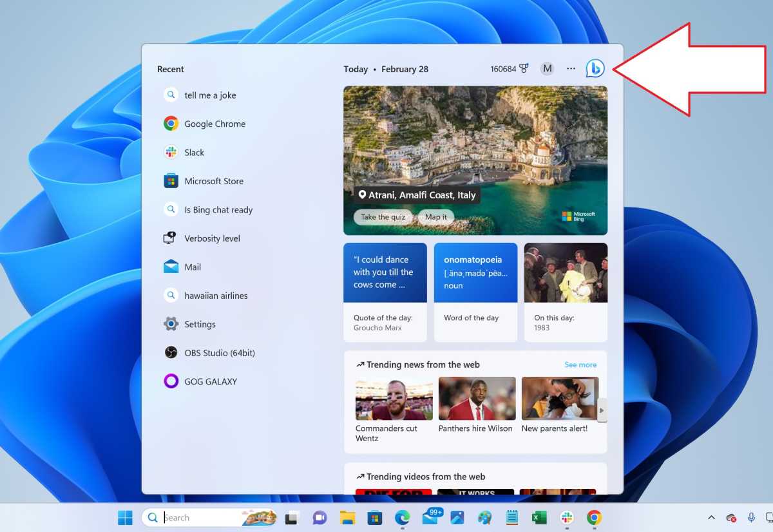Click the 'Map it' button
The width and height of the screenshot is (773, 532).
click(435, 217)
